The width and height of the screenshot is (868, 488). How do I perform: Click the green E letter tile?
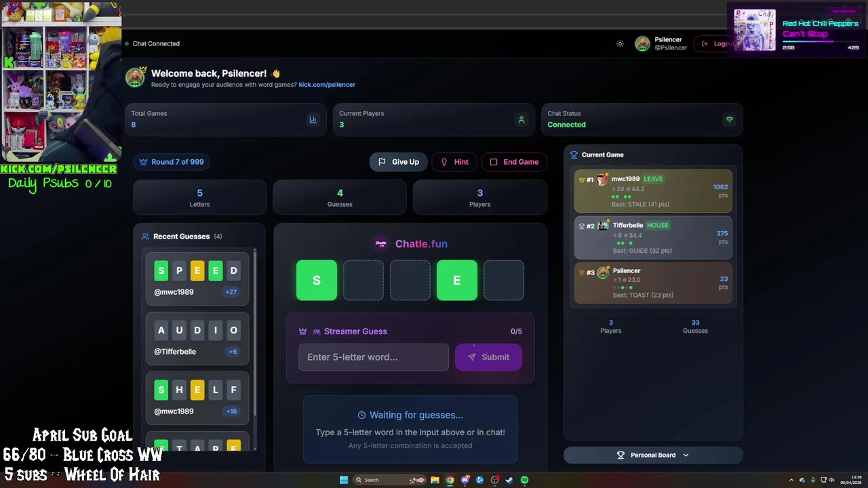pos(457,280)
